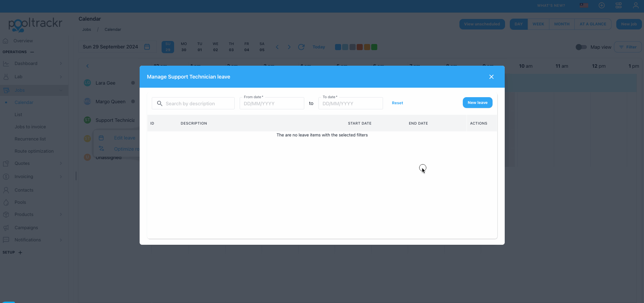Select Calendar in the sidebar
The height and width of the screenshot is (303, 644).
24,102
